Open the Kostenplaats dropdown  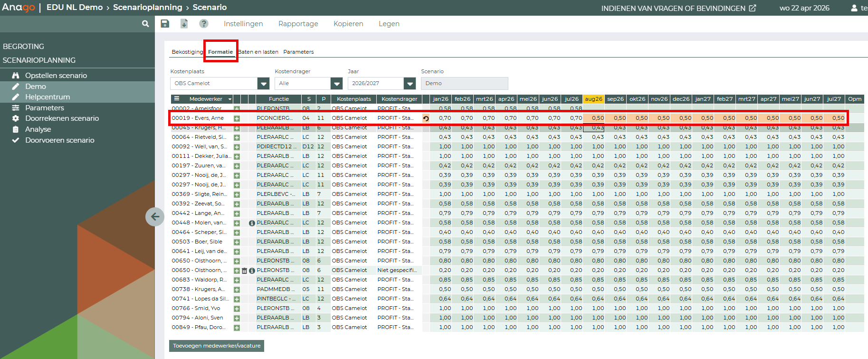click(263, 84)
